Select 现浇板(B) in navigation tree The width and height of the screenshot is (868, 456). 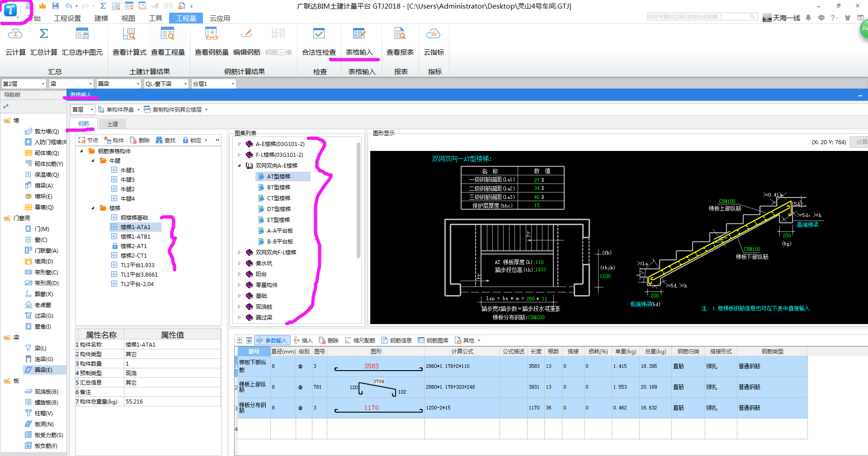pyautogui.click(x=46, y=392)
